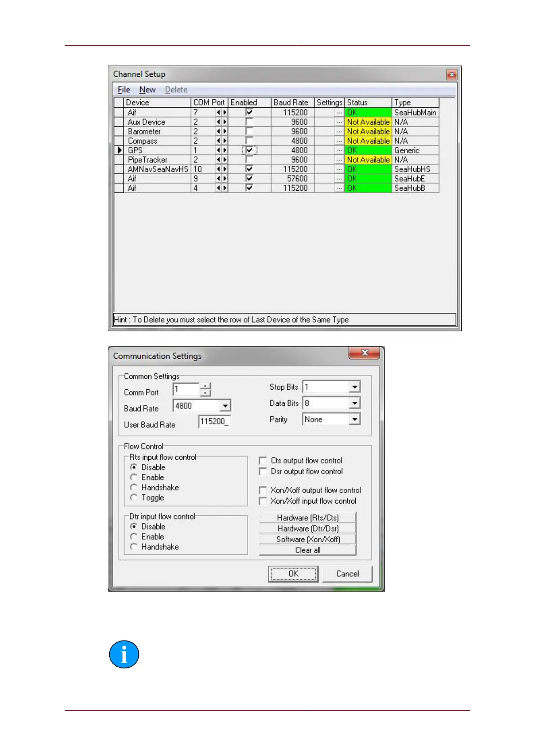Click the User Baud Rate field
Viewport: 535px width, 756px height.
click(215, 422)
